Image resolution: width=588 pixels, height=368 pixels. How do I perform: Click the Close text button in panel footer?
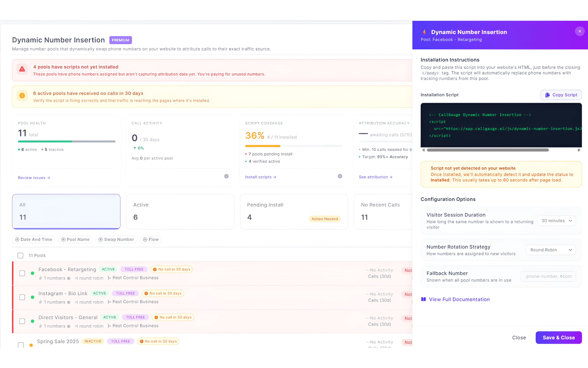(519, 338)
